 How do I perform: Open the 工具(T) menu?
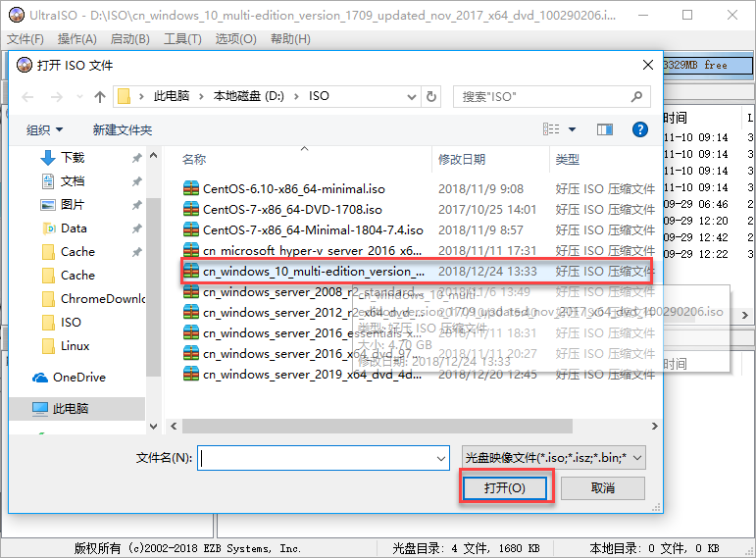[182, 38]
